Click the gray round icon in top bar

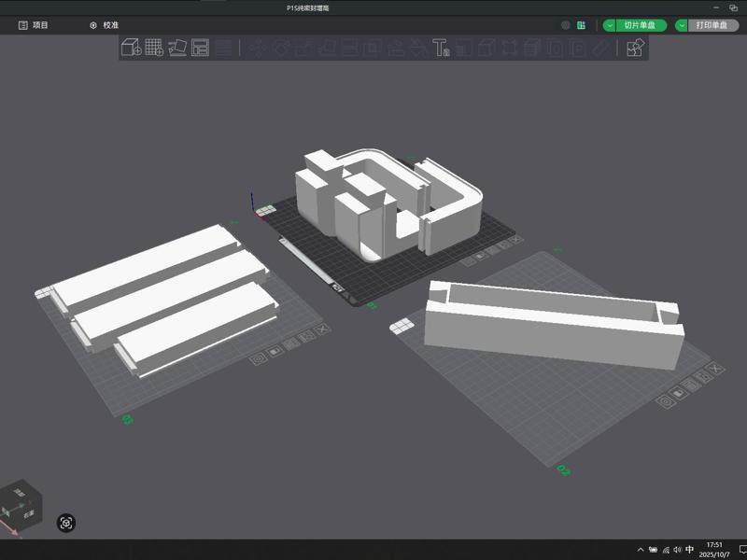pyautogui.click(x=566, y=25)
